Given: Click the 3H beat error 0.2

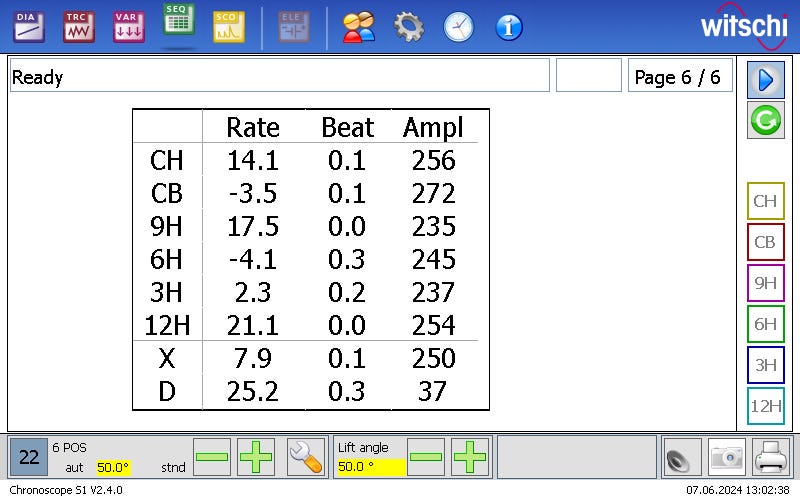Looking at the screenshot, I should (x=347, y=292).
